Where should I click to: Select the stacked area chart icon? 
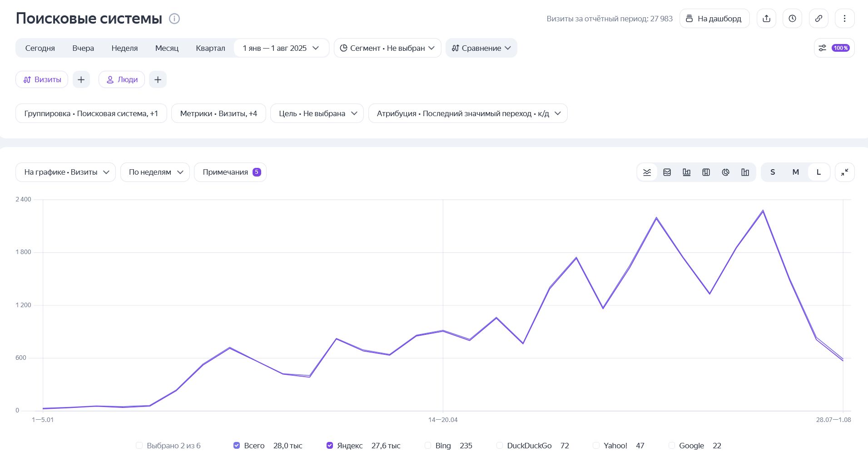(667, 172)
